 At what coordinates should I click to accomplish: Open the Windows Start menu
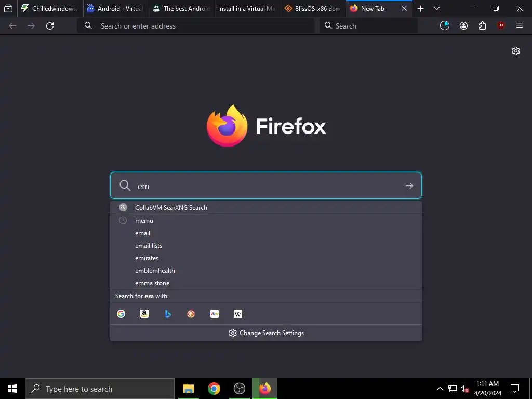(x=12, y=389)
